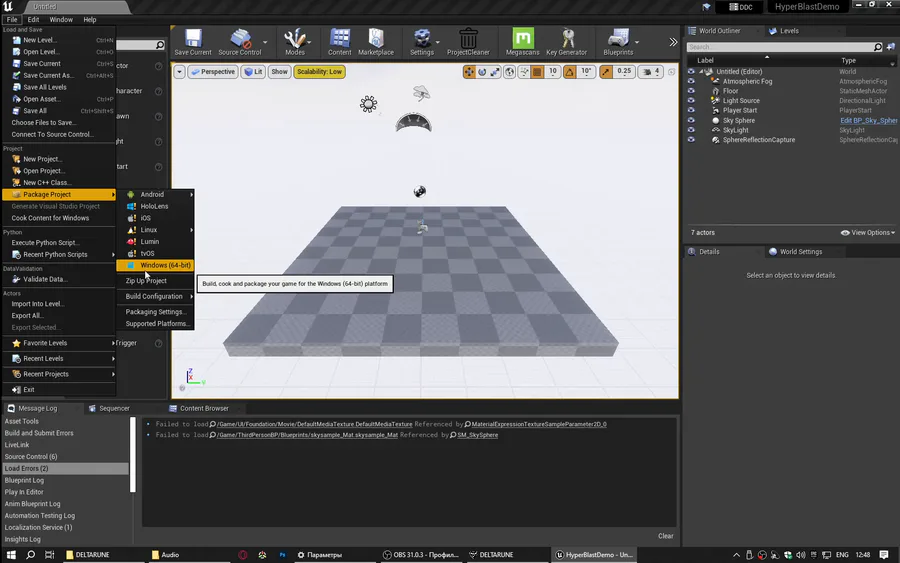Image resolution: width=900 pixels, height=563 pixels.
Task: Click Clear in the Message Log
Action: tap(666, 536)
